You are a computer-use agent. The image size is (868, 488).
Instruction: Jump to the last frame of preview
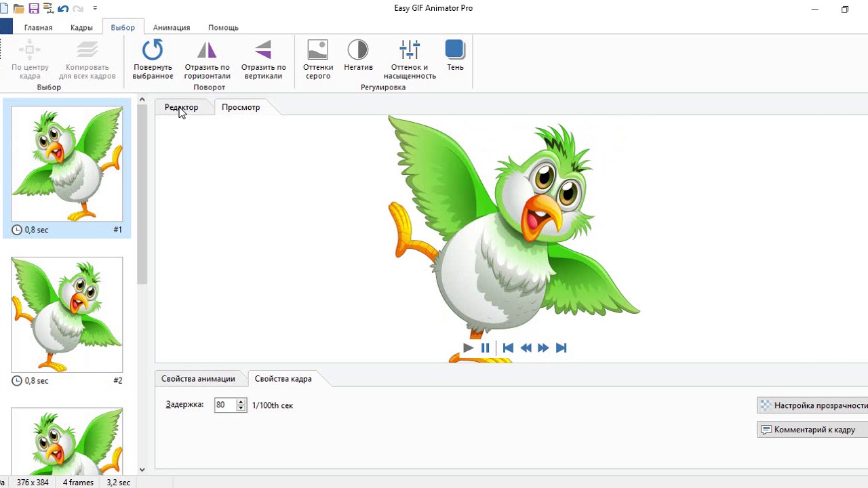tap(561, 348)
